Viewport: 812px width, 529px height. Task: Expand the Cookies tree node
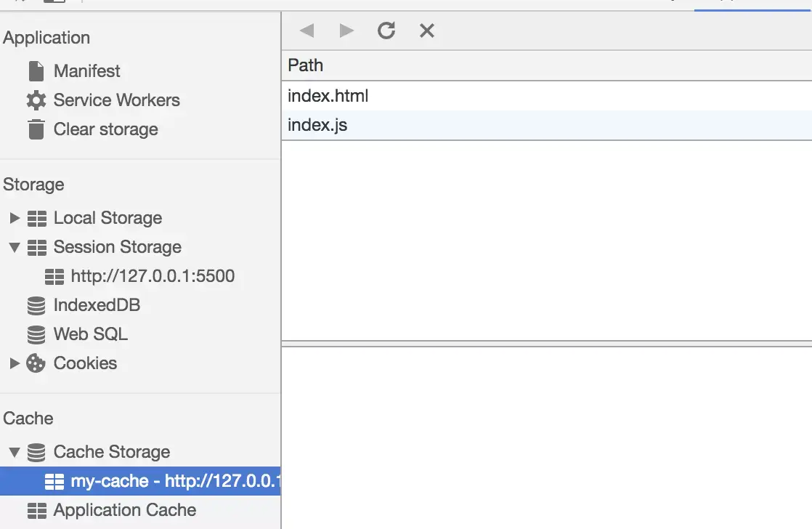[x=15, y=363]
